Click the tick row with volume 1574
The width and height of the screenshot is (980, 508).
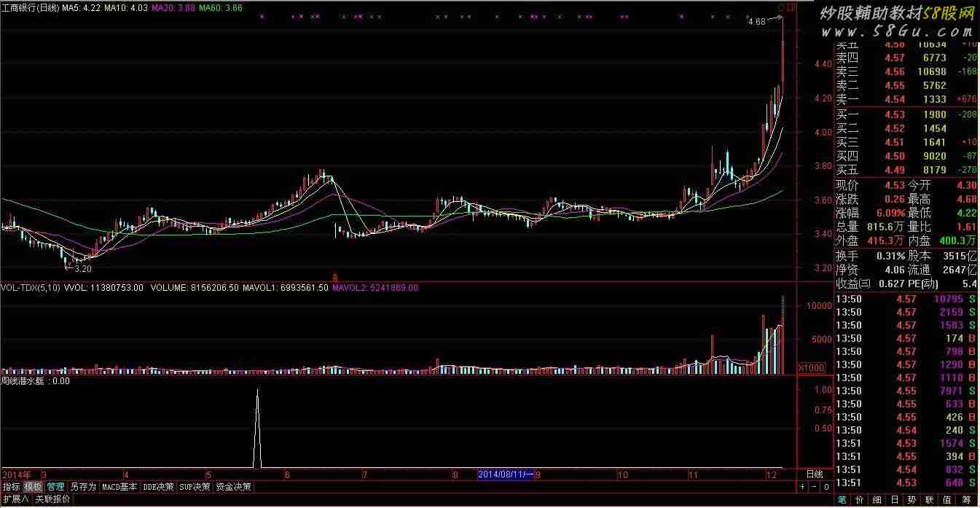click(x=906, y=443)
